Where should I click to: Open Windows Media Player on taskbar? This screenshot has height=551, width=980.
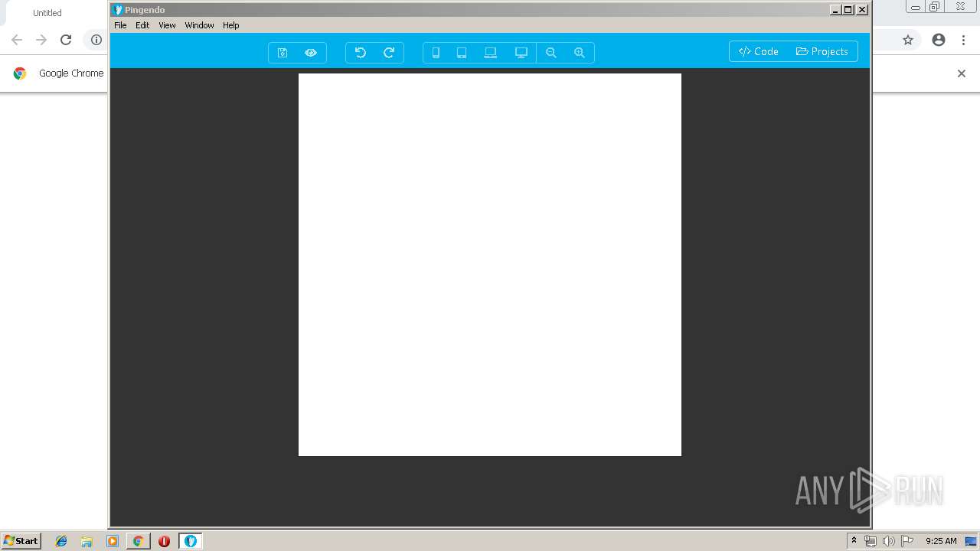point(113,541)
